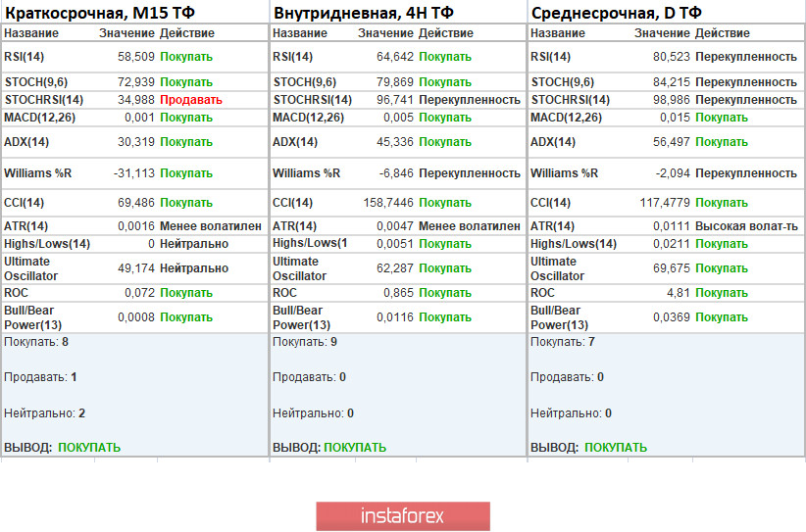
Task: Click Нейтрально: 2 summary in M15 table
Action: [38, 413]
